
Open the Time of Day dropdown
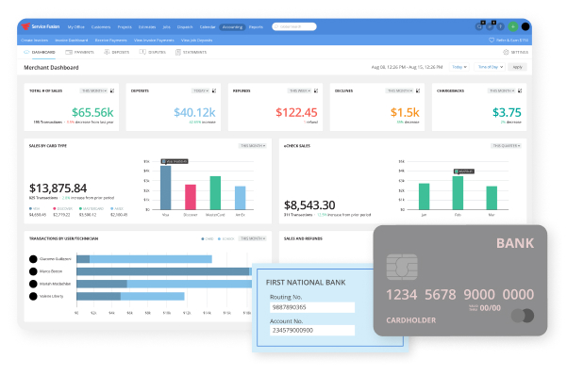[489, 68]
